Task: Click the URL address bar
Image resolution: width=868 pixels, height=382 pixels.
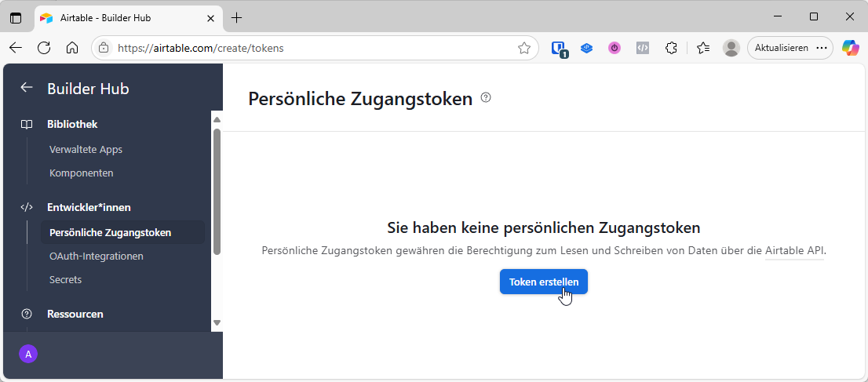Action: coord(314,48)
